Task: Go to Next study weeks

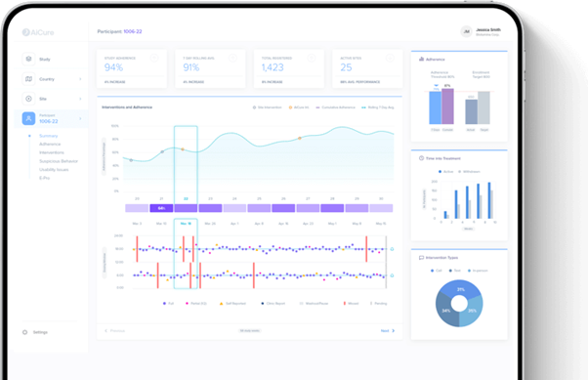Action: 388,331
